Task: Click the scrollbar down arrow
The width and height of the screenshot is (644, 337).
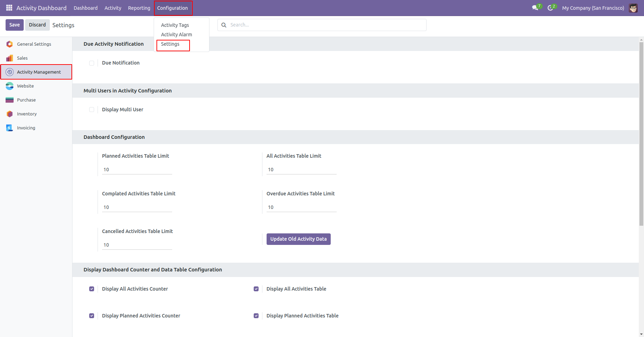Action: tap(641, 334)
